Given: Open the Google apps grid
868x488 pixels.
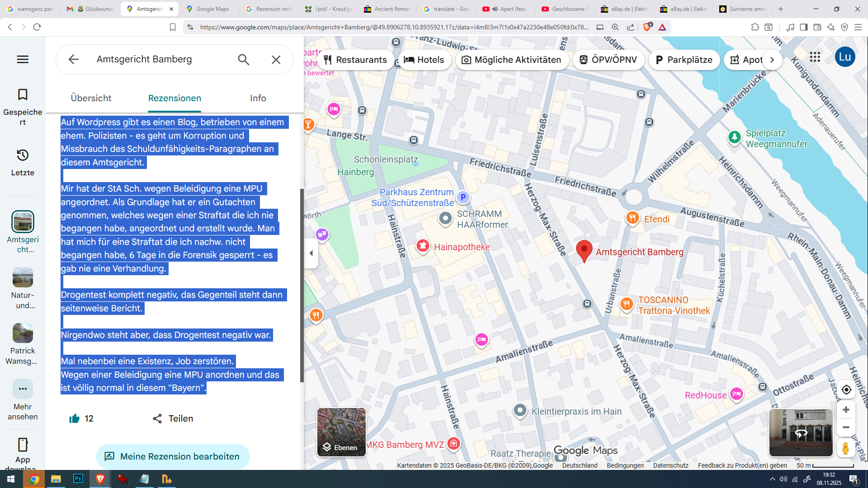Looking at the screenshot, I should 815,57.
